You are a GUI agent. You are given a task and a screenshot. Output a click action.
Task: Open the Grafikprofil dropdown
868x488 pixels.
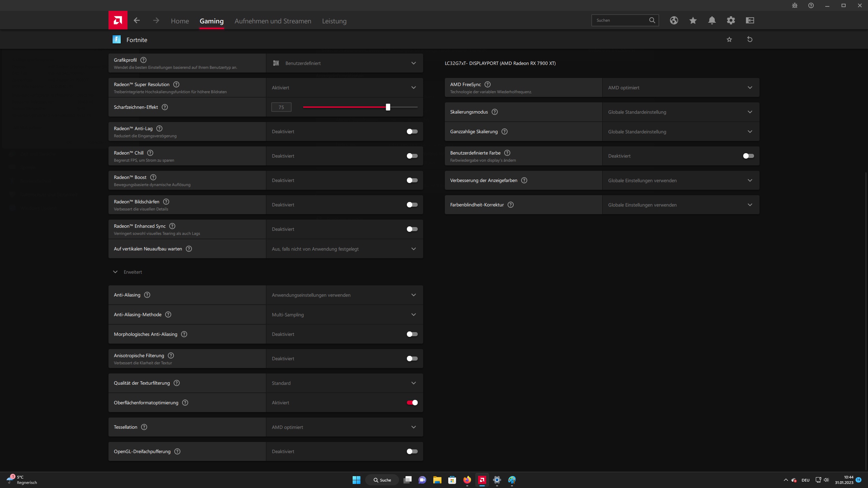click(344, 63)
